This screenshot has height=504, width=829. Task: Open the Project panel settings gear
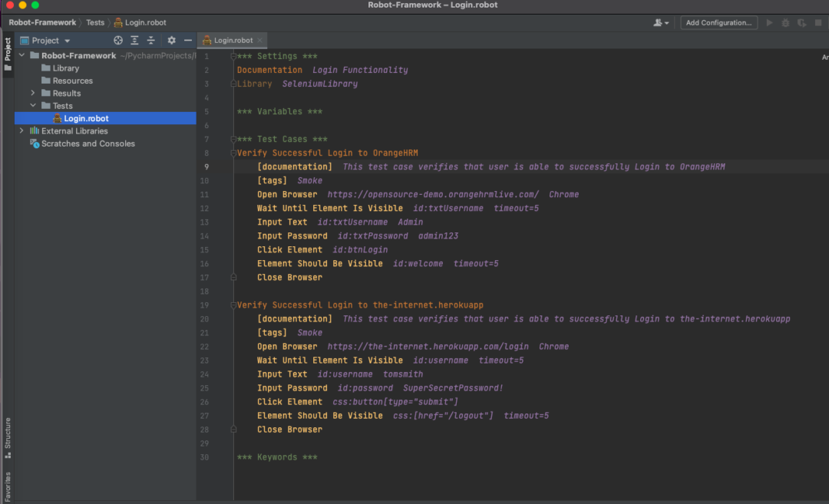pos(170,40)
